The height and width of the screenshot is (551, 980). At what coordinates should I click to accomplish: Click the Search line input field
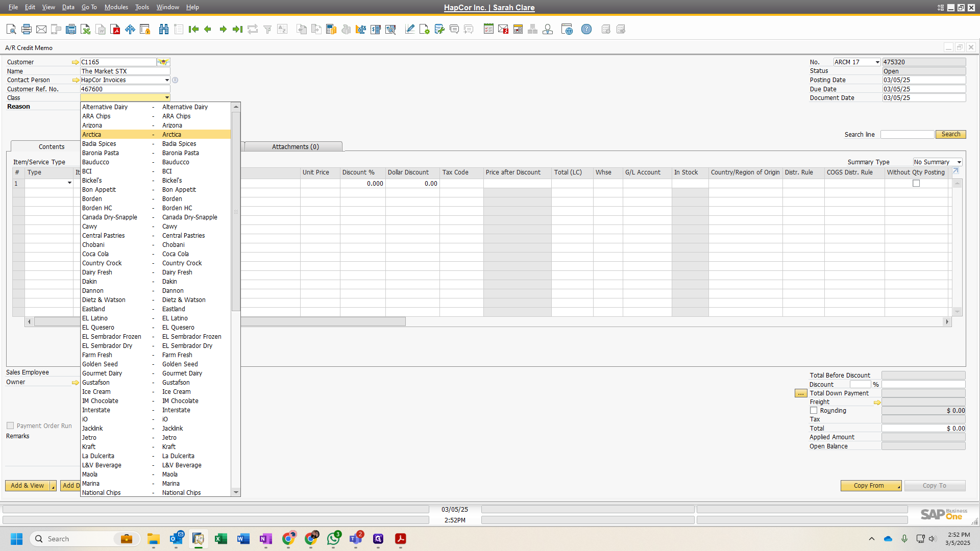point(907,134)
